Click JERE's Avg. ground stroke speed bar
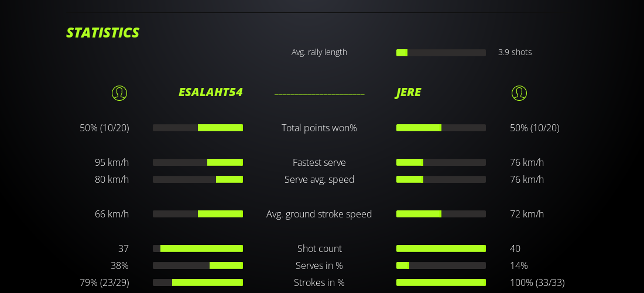 (x=441, y=214)
